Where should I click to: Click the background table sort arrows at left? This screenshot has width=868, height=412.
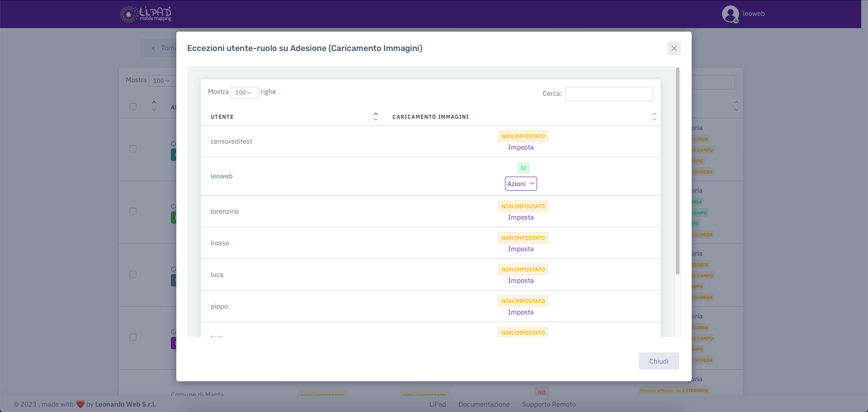154,106
